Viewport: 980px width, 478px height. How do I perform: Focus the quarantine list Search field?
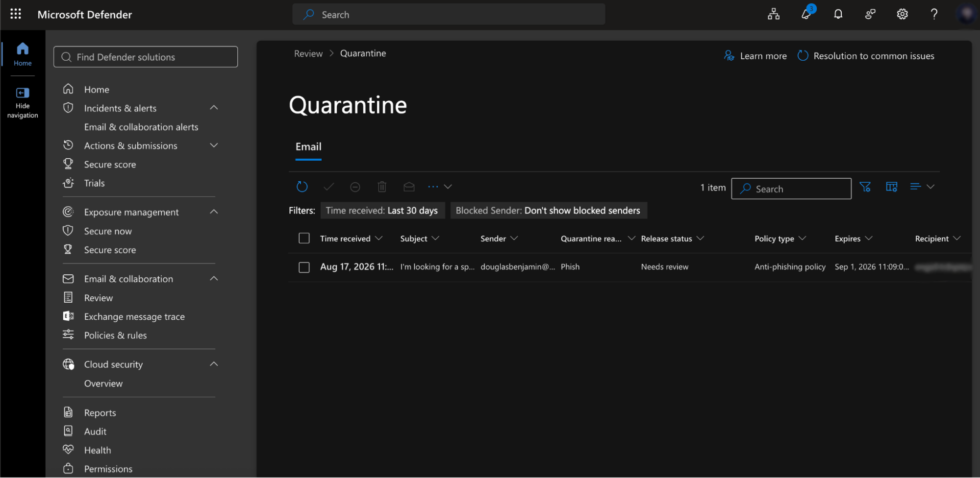point(791,189)
